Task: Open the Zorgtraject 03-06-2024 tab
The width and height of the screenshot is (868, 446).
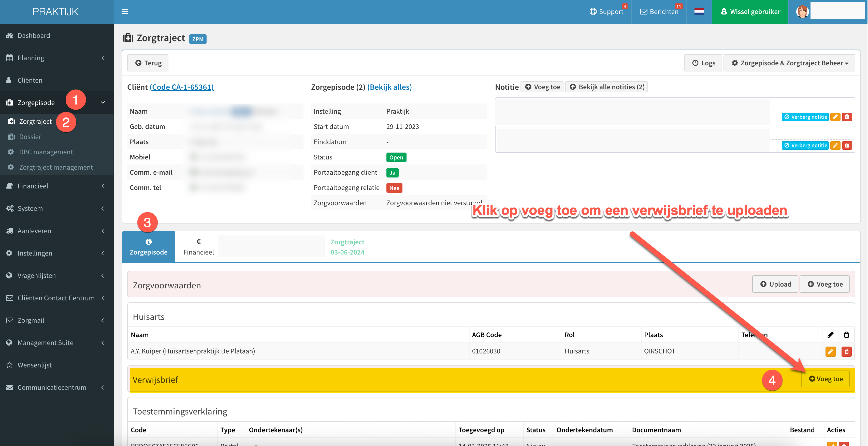Action: 348,247
